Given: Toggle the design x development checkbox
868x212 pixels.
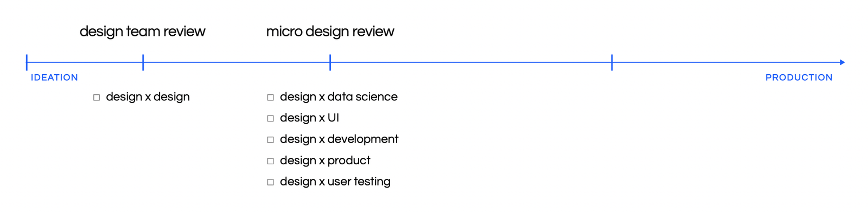Looking at the screenshot, I should click(270, 140).
